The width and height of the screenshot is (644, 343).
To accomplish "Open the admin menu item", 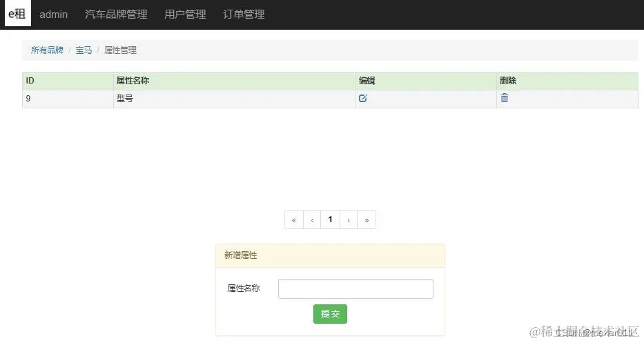I will tap(53, 14).
